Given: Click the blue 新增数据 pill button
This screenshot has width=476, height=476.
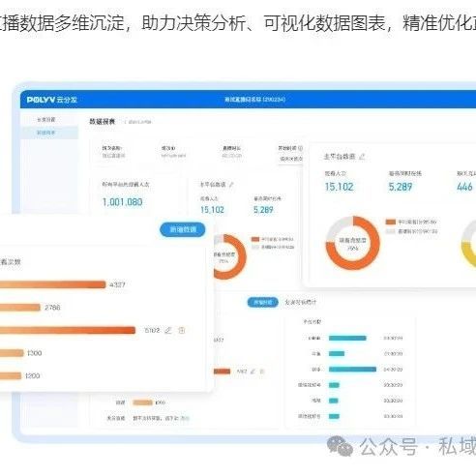Looking at the screenshot, I should pyautogui.click(x=183, y=229).
